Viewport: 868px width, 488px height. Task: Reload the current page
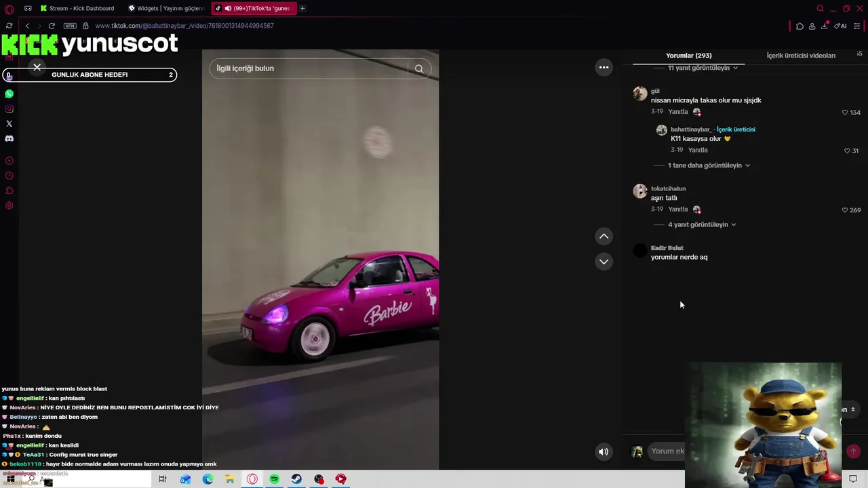[x=52, y=26]
